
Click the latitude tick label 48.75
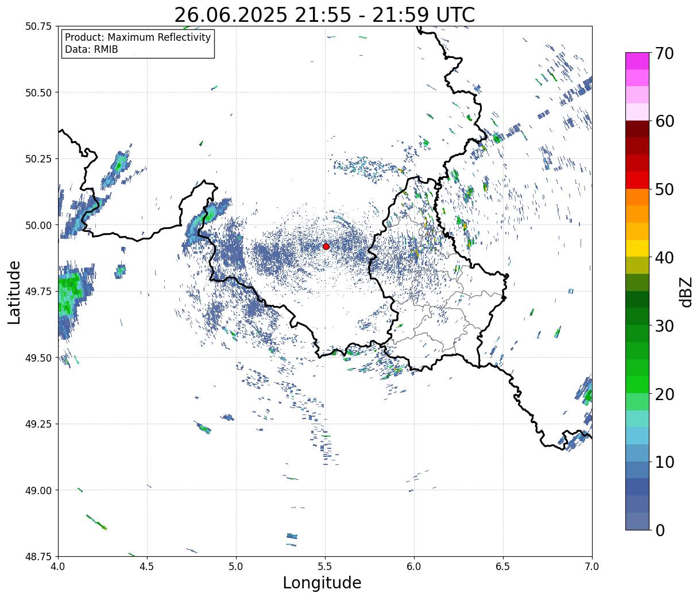(x=38, y=556)
